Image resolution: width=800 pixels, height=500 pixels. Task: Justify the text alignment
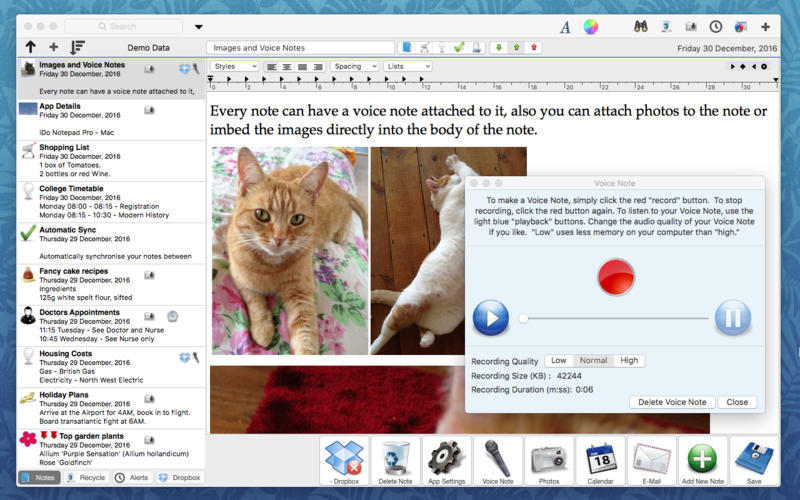303,67
